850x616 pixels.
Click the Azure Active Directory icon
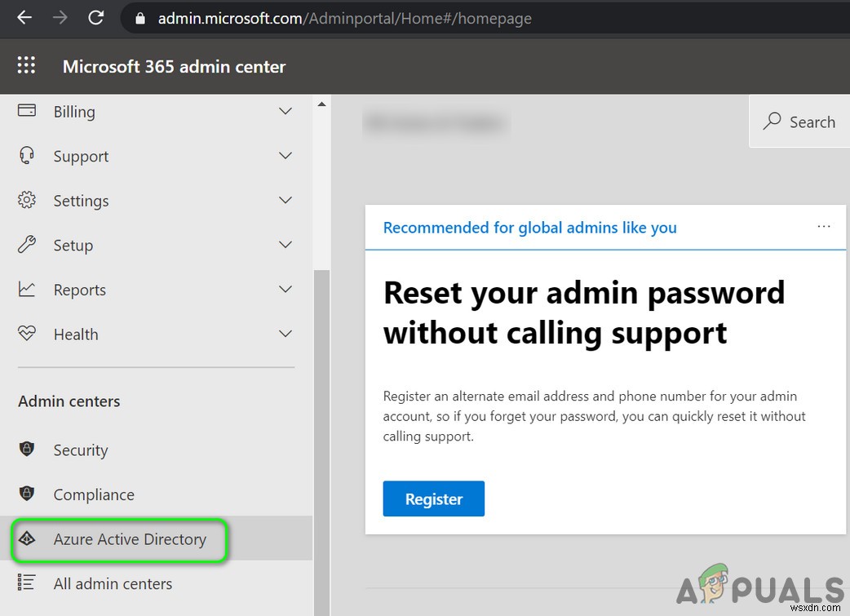pos(27,538)
